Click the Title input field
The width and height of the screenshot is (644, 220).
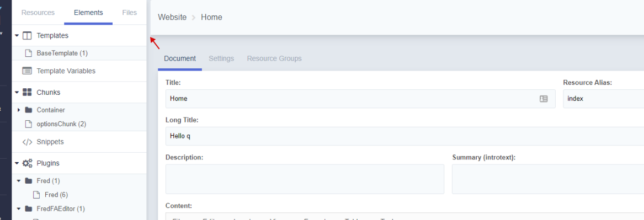(x=360, y=99)
